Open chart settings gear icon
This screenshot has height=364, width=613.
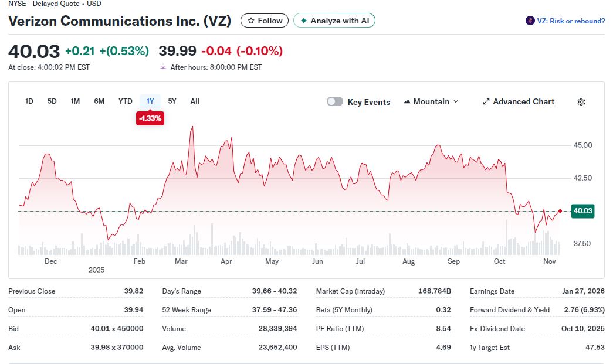(581, 102)
